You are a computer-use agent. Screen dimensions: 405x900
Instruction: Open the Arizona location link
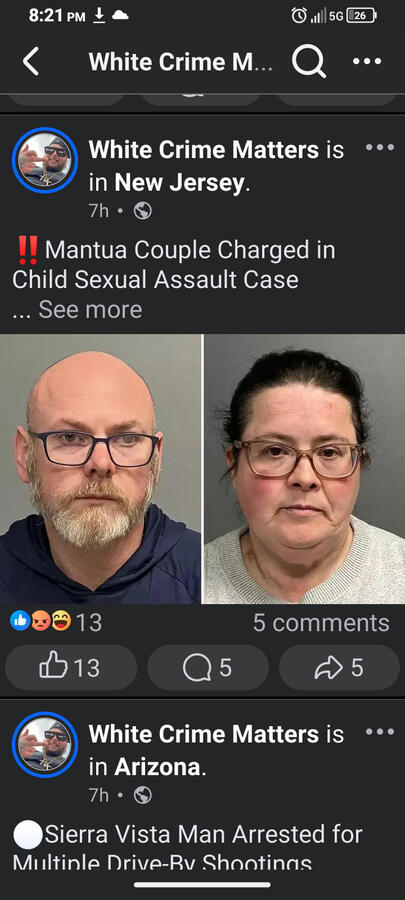157,767
